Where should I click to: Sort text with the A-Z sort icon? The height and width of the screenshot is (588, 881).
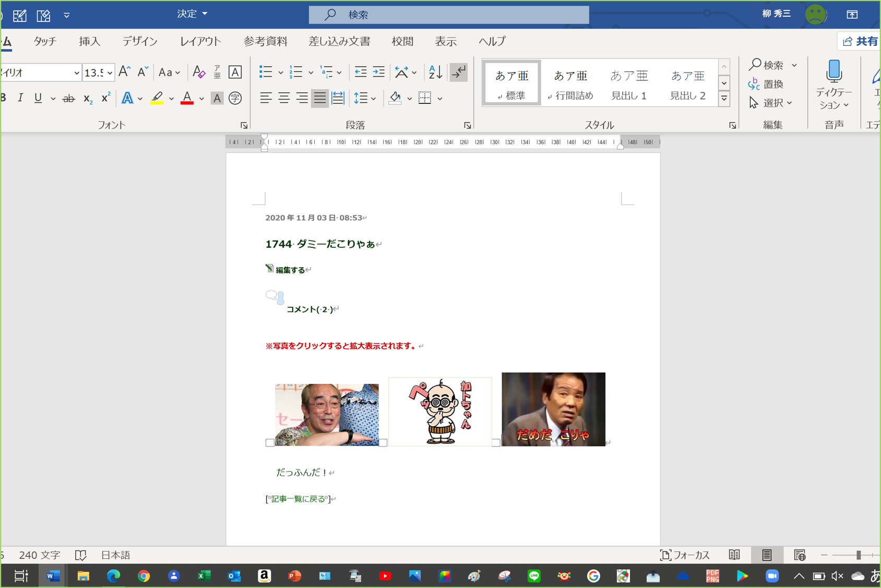(x=435, y=72)
